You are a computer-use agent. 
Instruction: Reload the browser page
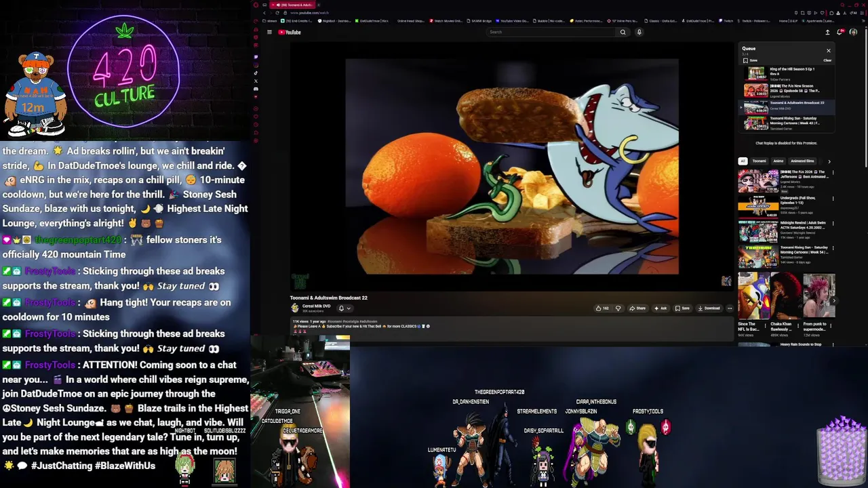(277, 13)
